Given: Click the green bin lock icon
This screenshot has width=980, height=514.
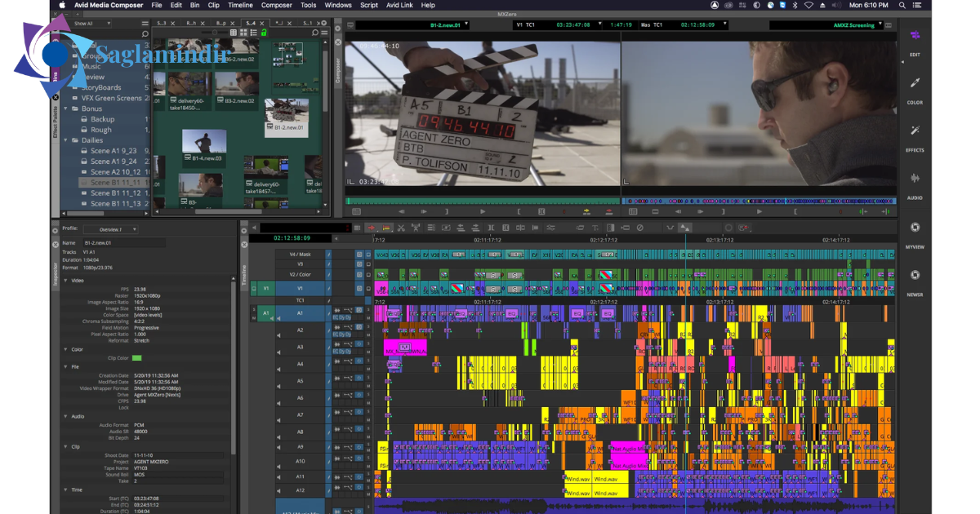Looking at the screenshot, I should coord(264,33).
